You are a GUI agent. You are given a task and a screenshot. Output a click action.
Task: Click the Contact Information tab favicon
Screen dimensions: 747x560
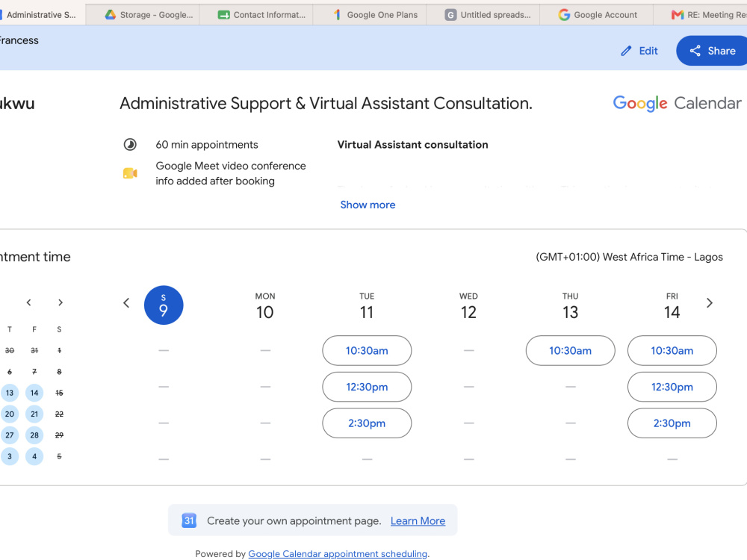tap(223, 15)
